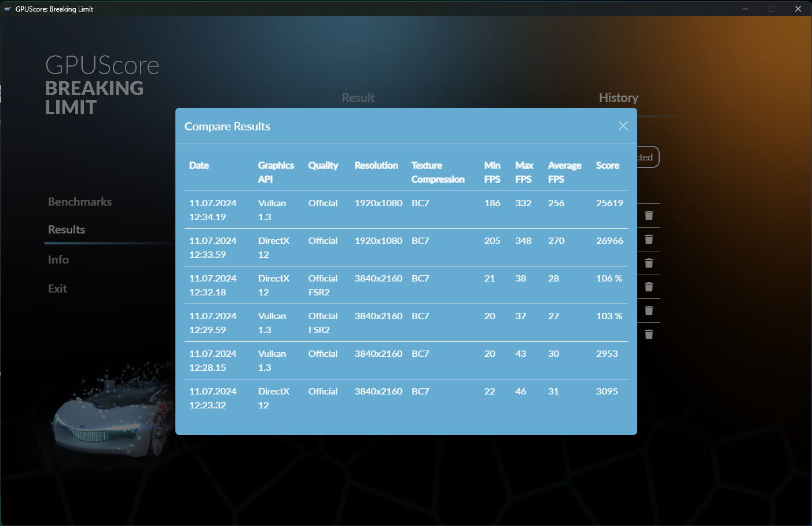This screenshot has height=526, width=812.
Task: Click the Resolution column header
Action: click(x=376, y=166)
